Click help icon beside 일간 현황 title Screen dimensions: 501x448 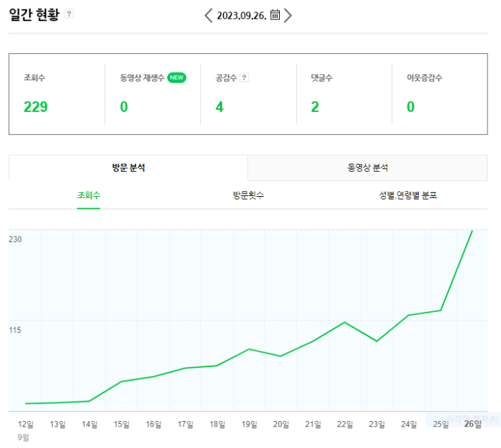69,14
